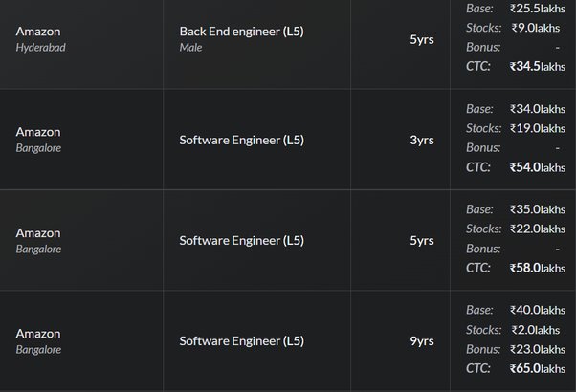The height and width of the screenshot is (392, 576).
Task: Click the Hyderabad location text
Action: pos(41,48)
